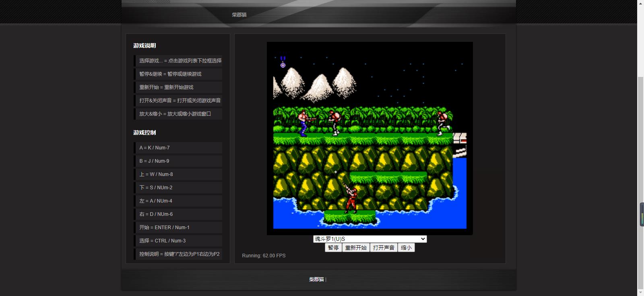The width and height of the screenshot is (644, 296).
Task: Click the scrollbar down arrow
Action: (x=640, y=292)
